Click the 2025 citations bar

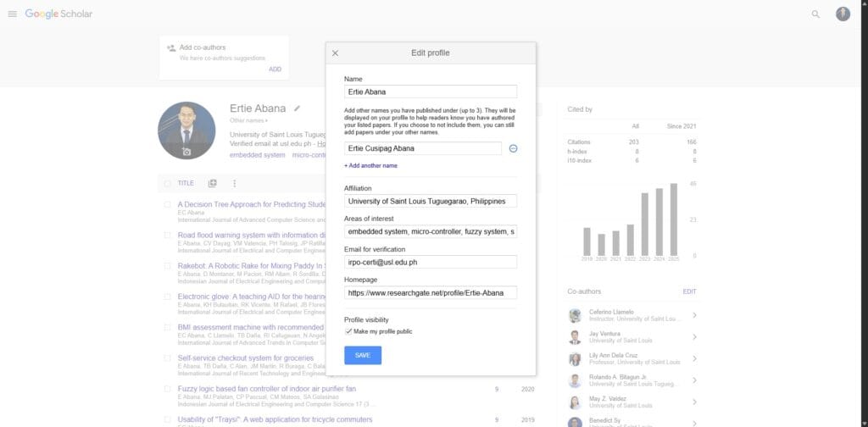tap(674, 219)
